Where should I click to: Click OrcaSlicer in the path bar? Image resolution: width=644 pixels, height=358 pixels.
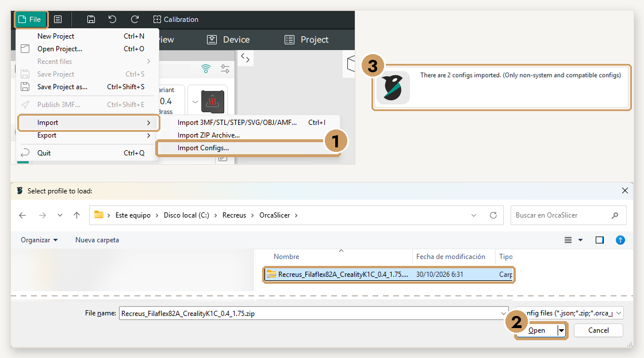(x=274, y=215)
